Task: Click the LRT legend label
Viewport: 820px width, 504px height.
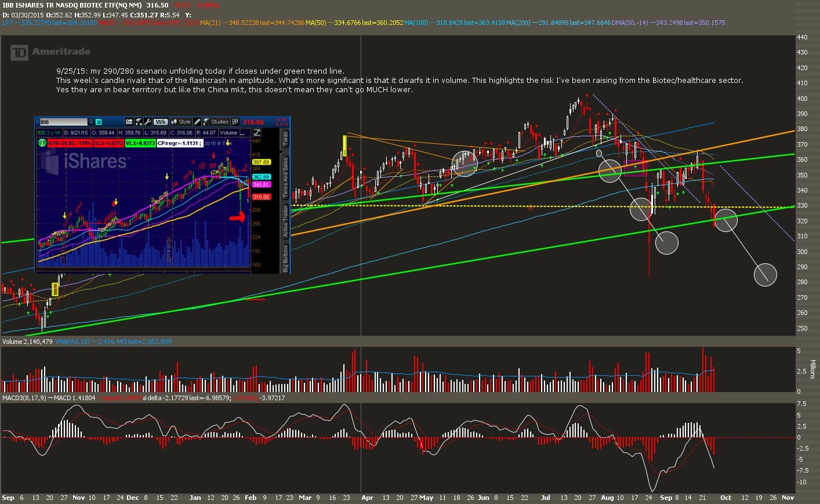Action: 8,23
